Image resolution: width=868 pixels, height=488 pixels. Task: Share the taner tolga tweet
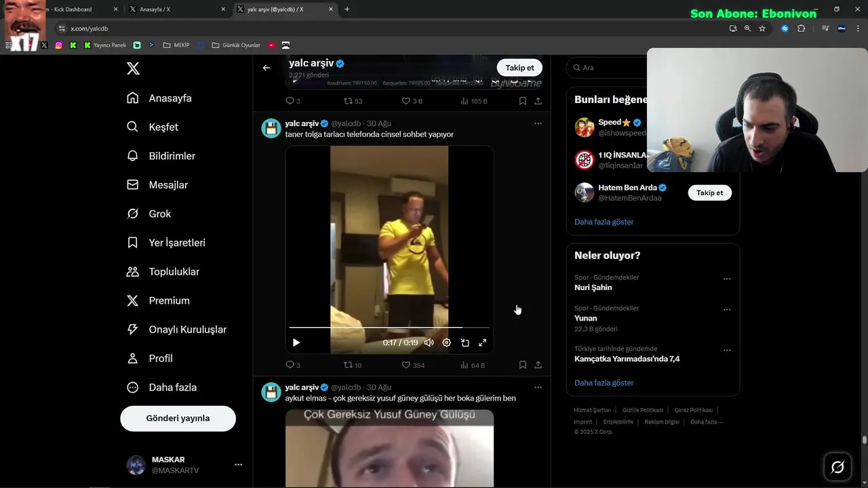[x=538, y=365]
